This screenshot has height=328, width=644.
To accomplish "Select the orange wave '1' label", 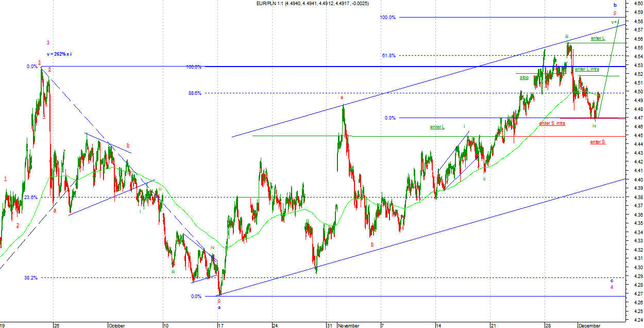I will [x=5, y=179].
